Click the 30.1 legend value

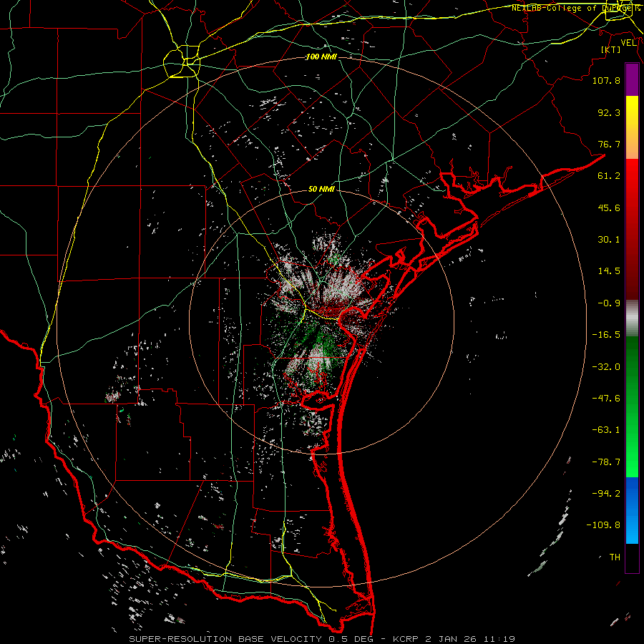tap(609, 240)
